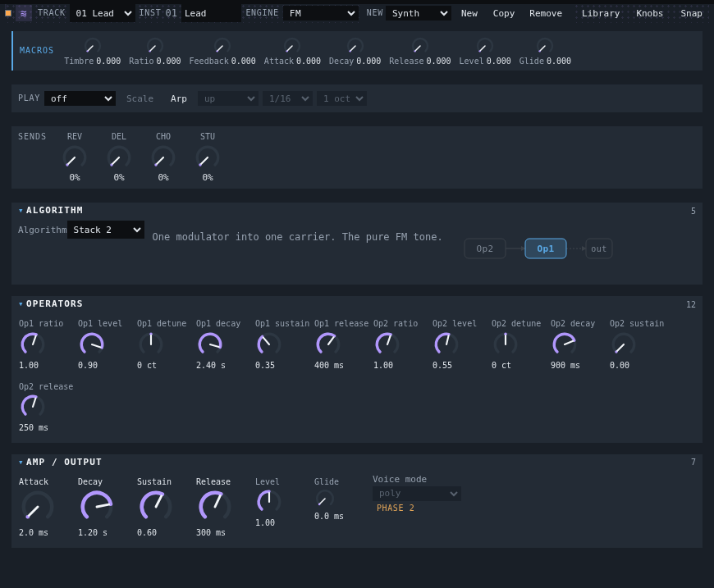This screenshot has width=714, height=588.
Task: Open the NEW type dropdown showing Synth
Action: [x=419, y=14]
